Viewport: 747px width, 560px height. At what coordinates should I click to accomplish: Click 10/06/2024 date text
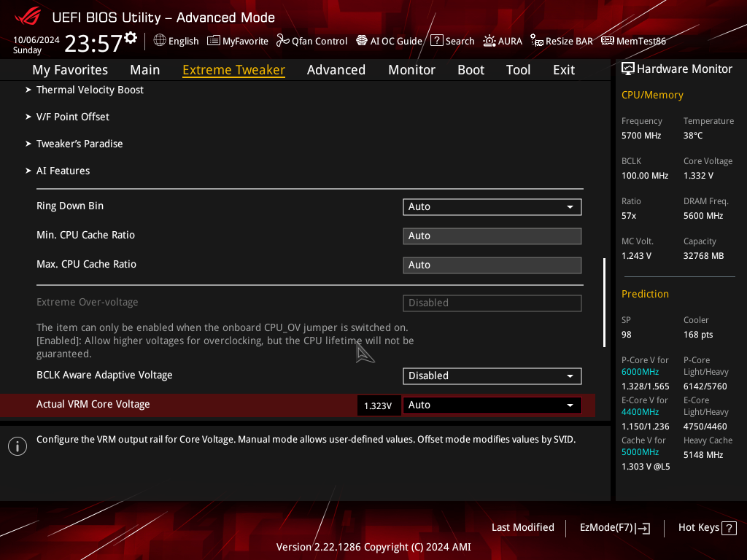pyautogui.click(x=36, y=40)
